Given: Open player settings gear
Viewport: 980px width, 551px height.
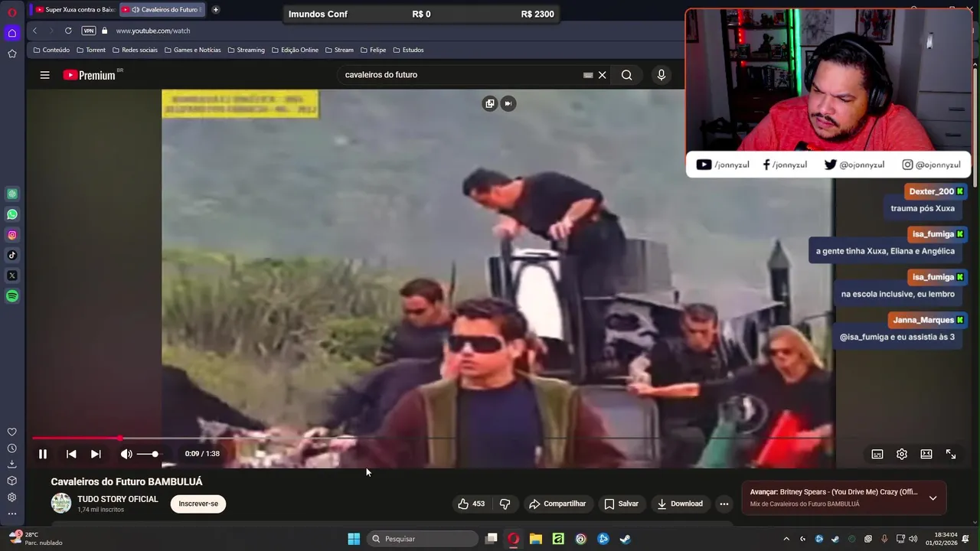Looking at the screenshot, I should [902, 454].
